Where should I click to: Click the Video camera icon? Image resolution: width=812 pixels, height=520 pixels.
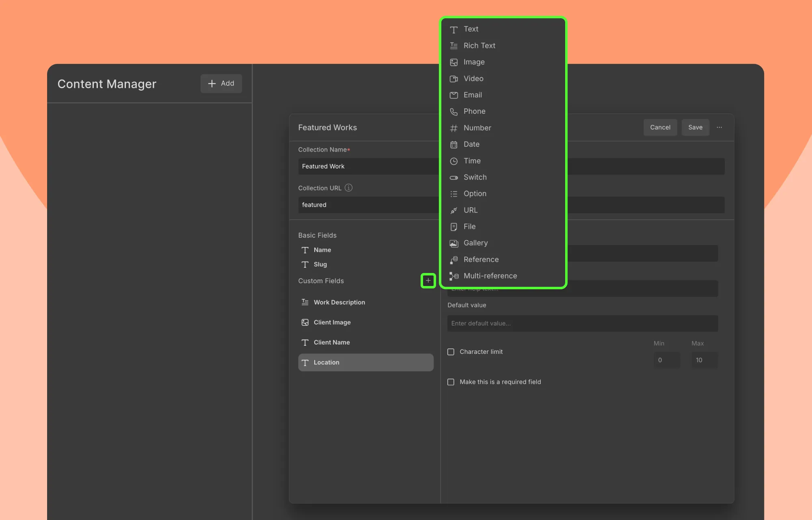tap(454, 79)
